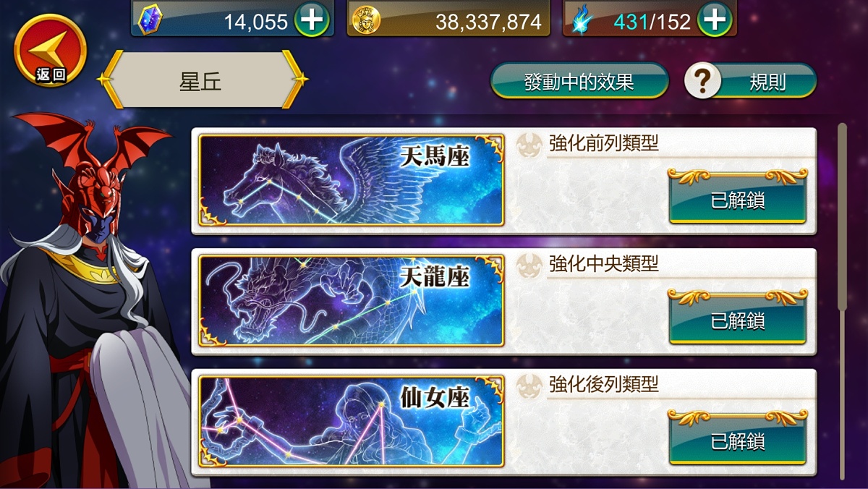Image resolution: width=868 pixels, height=489 pixels.
Task: Tap the gold coin currency icon
Action: pyautogui.click(x=366, y=21)
